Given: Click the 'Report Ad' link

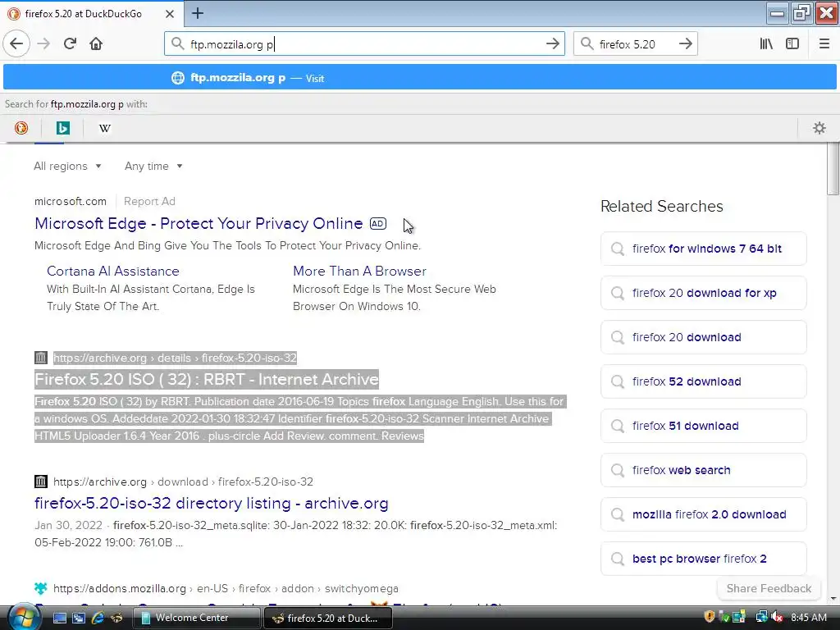Looking at the screenshot, I should click(149, 202).
